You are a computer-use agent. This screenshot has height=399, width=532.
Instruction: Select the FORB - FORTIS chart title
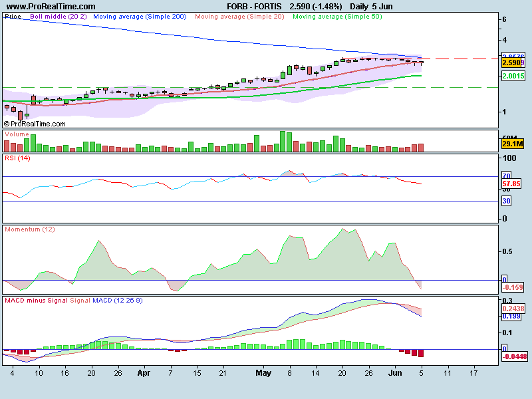pyautogui.click(x=254, y=7)
